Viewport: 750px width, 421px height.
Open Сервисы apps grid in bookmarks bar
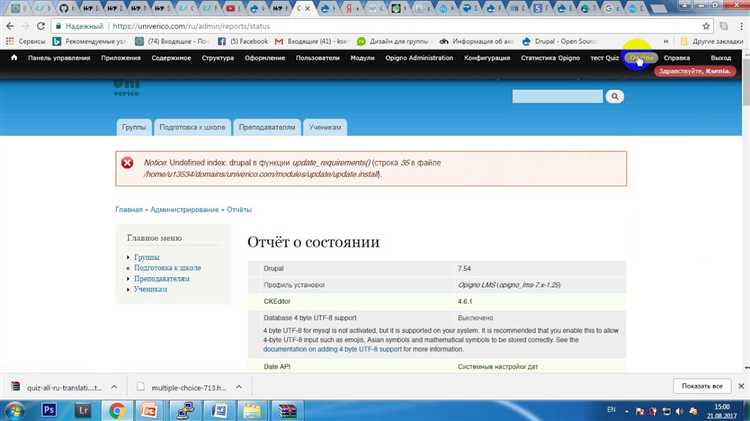(25, 42)
